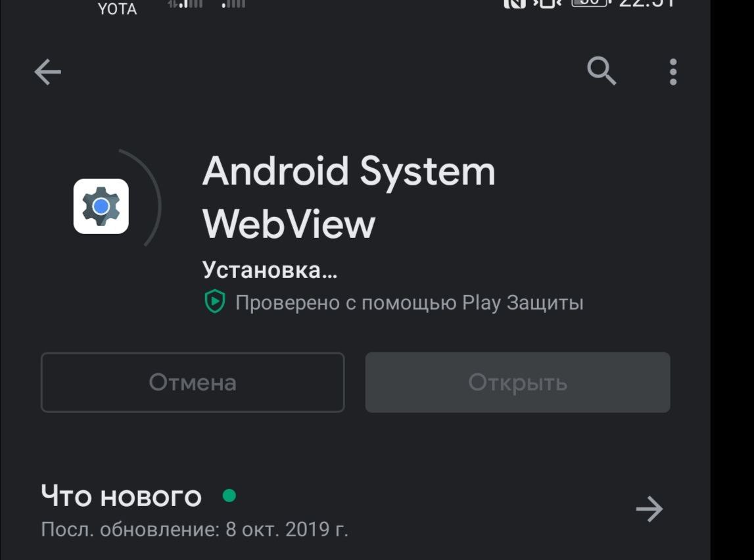
Task: Tap the Play Protect verification text
Action: click(x=410, y=303)
